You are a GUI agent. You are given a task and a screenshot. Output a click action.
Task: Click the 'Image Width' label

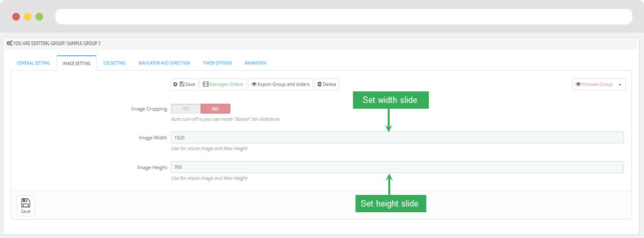(x=153, y=138)
